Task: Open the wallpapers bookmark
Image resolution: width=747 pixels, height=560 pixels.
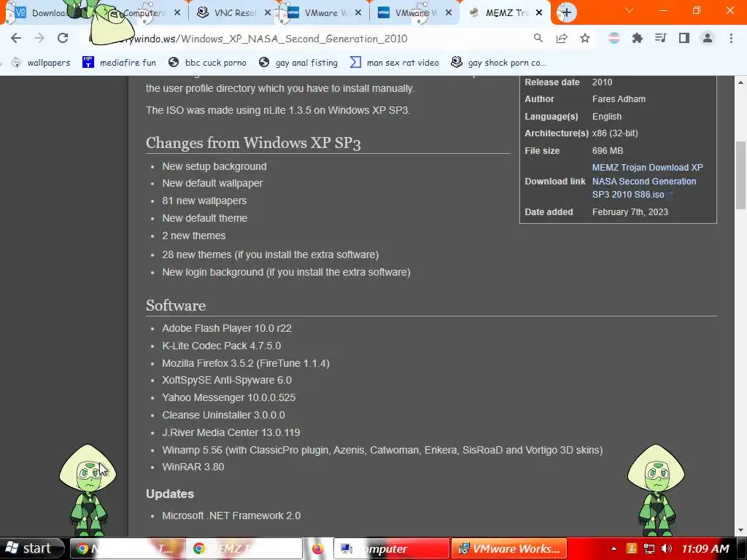Action: pyautogui.click(x=41, y=63)
